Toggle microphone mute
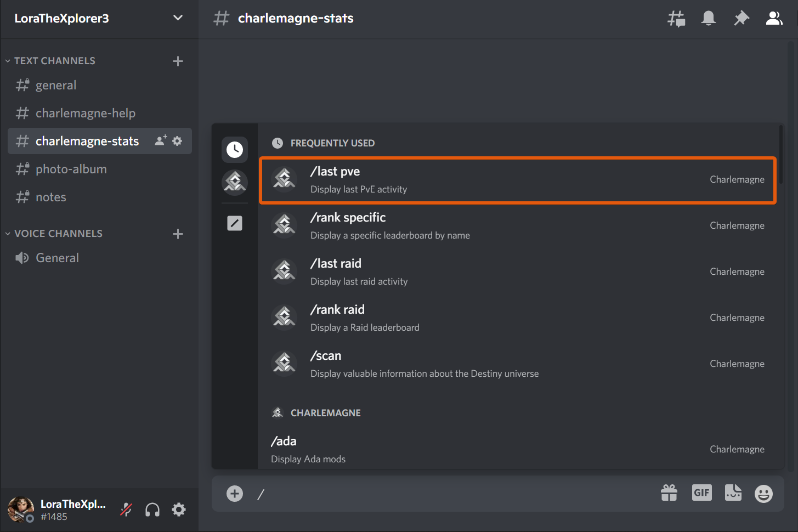Viewport: 798px width, 532px height. (126, 510)
